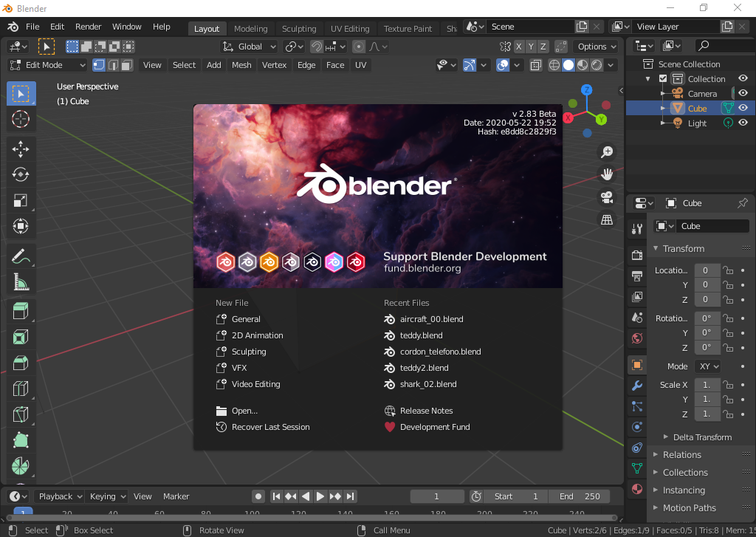Open the Edit Mode dropdown
The width and height of the screenshot is (756, 537).
(x=47, y=65)
